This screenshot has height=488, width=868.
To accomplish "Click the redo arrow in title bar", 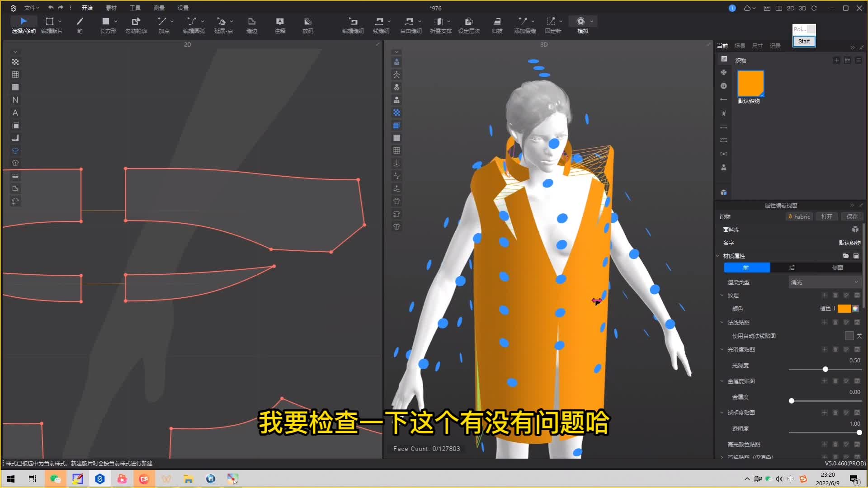I will 61,8.
